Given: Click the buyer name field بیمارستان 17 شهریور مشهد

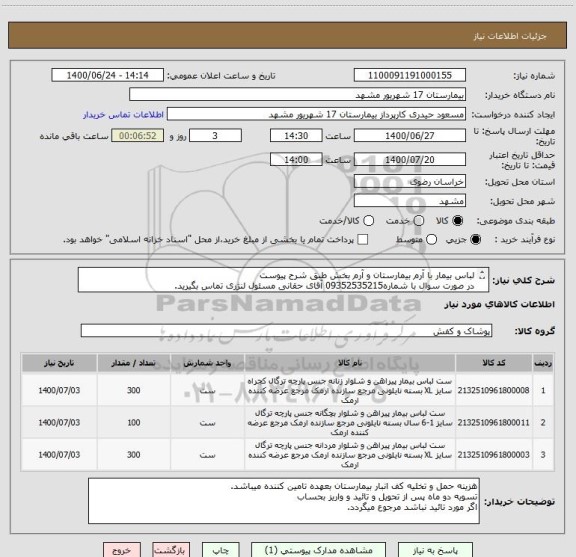Looking at the screenshot, I should pyautogui.click(x=298, y=95).
